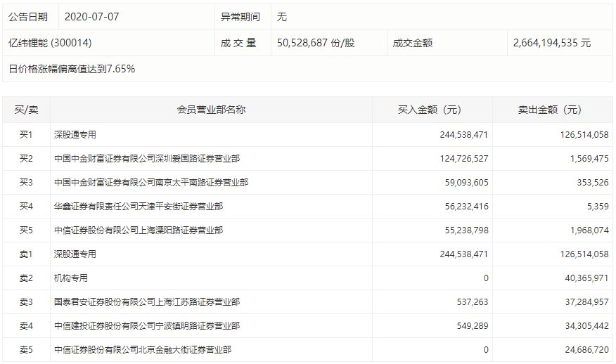Viewport: 616px width, 364px height.
Task: Click the 买2 row label
Action: click(26, 159)
